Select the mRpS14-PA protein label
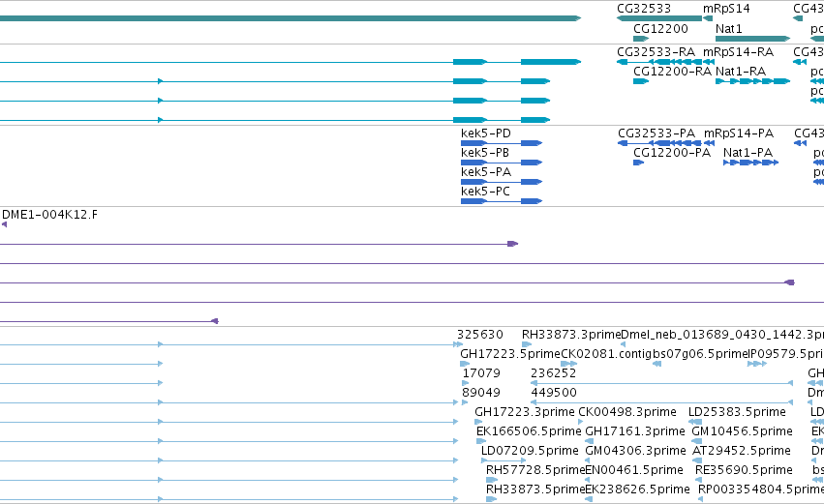The image size is (824, 504). pos(739,133)
